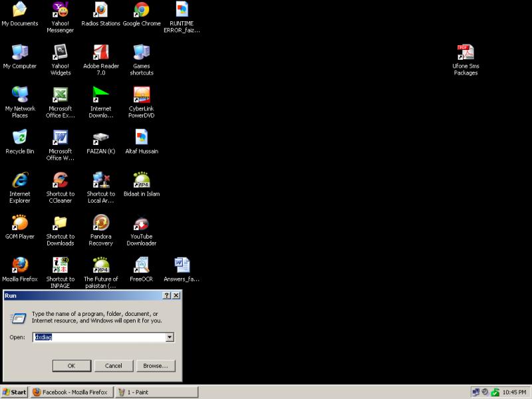Click the Internet Explorer desktop icon
The image size is (532, 399).
pyautogui.click(x=20, y=180)
